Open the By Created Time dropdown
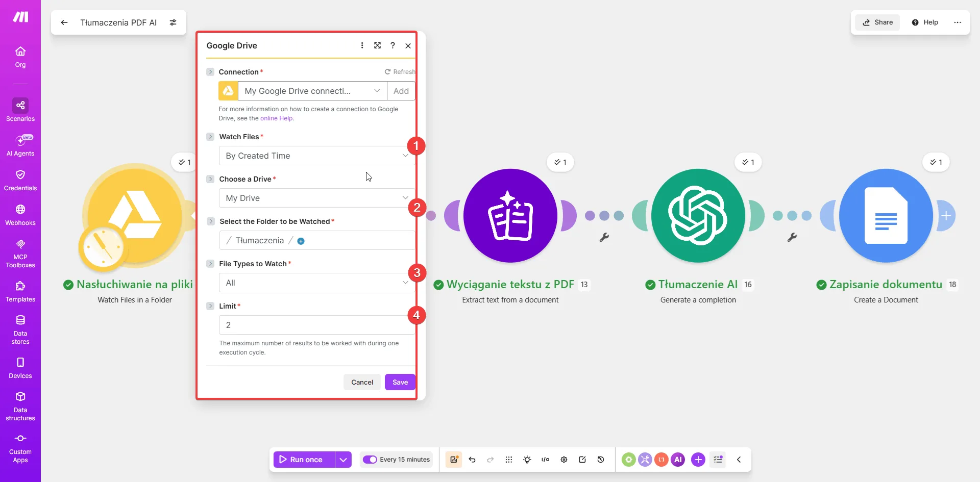Image resolution: width=980 pixels, height=482 pixels. [x=317, y=156]
